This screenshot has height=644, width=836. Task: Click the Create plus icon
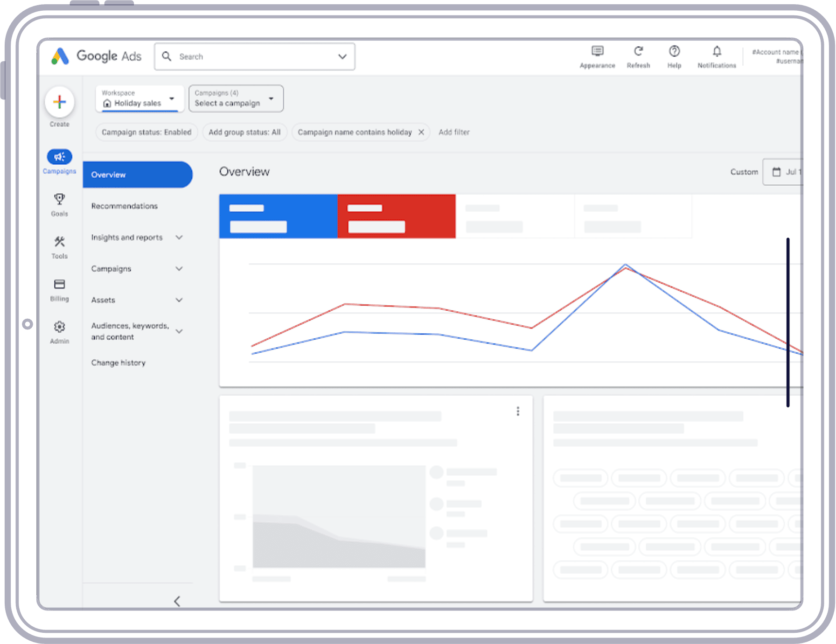point(59,102)
